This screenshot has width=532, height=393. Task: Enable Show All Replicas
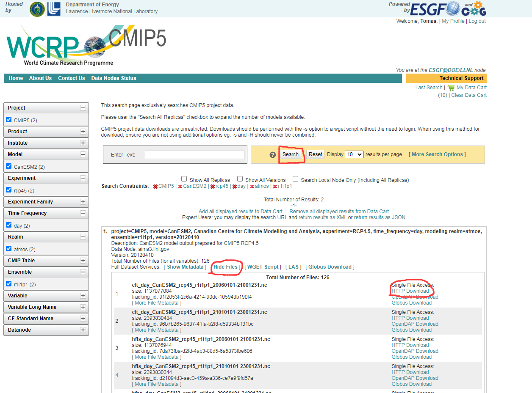[x=184, y=179]
